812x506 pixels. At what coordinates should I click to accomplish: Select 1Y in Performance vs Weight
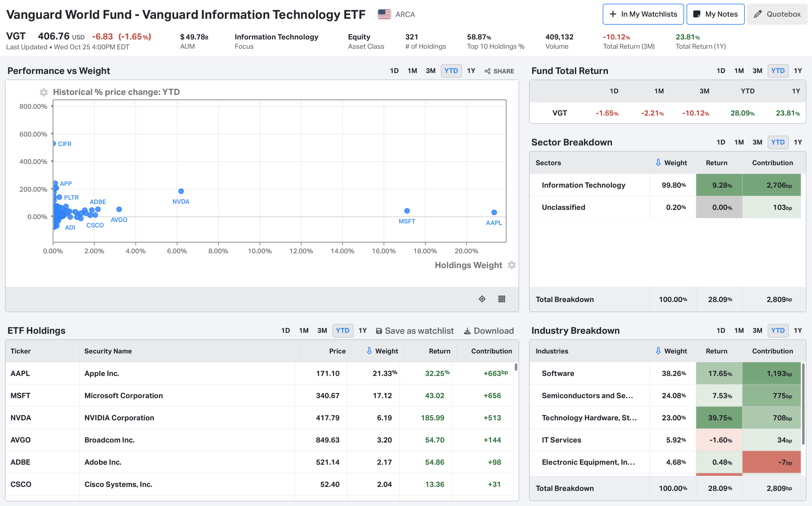click(471, 71)
